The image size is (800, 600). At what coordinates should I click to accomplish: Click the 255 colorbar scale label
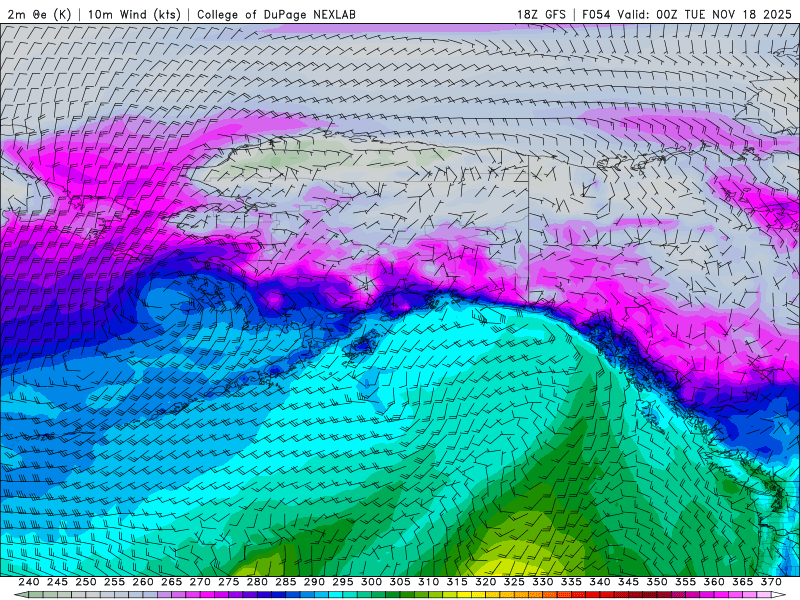click(114, 582)
